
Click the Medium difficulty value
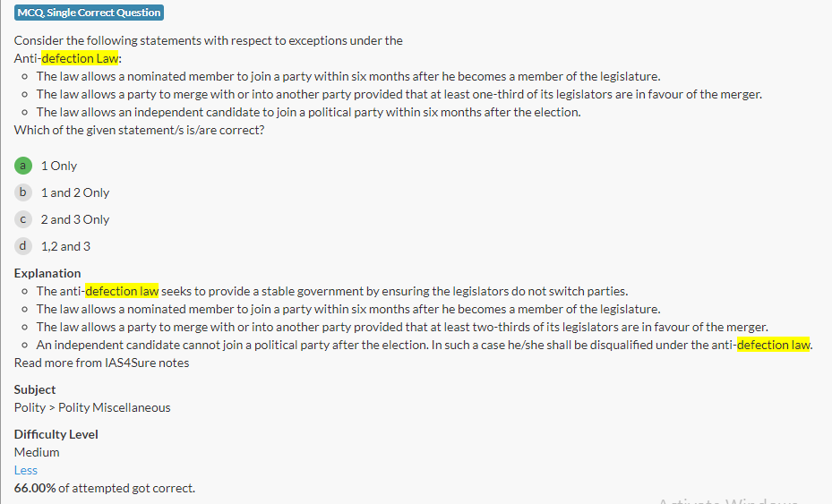pos(37,452)
